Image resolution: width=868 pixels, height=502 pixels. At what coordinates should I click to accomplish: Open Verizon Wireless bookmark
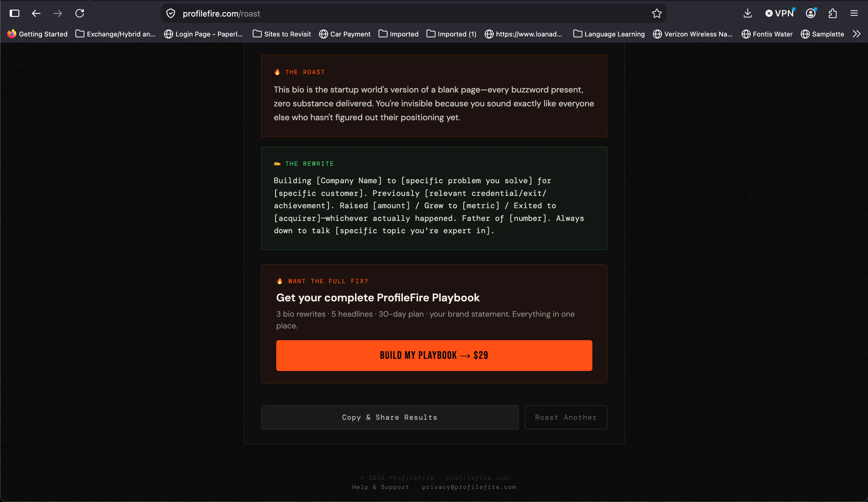pyautogui.click(x=693, y=34)
